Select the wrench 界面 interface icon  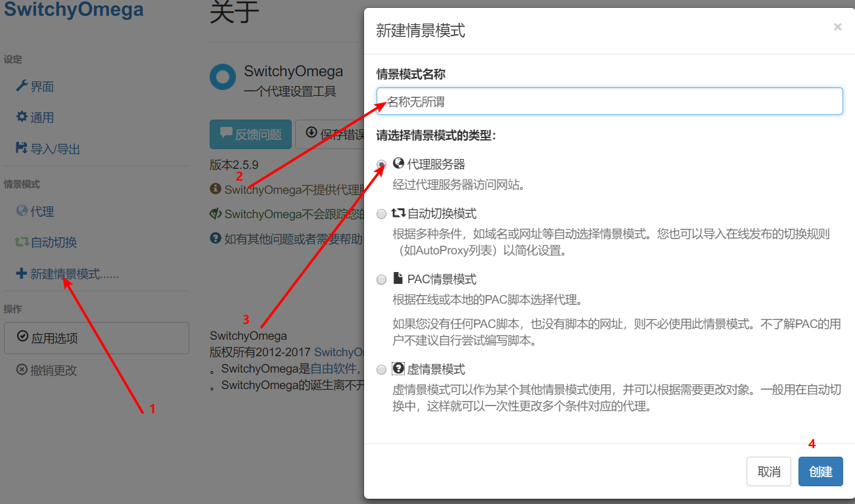click(22, 86)
